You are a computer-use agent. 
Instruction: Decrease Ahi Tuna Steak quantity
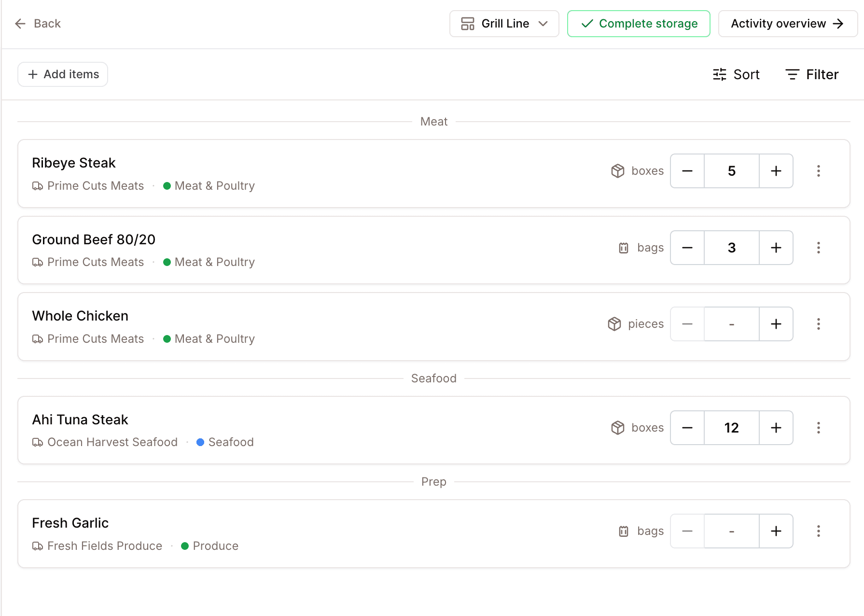coord(687,428)
